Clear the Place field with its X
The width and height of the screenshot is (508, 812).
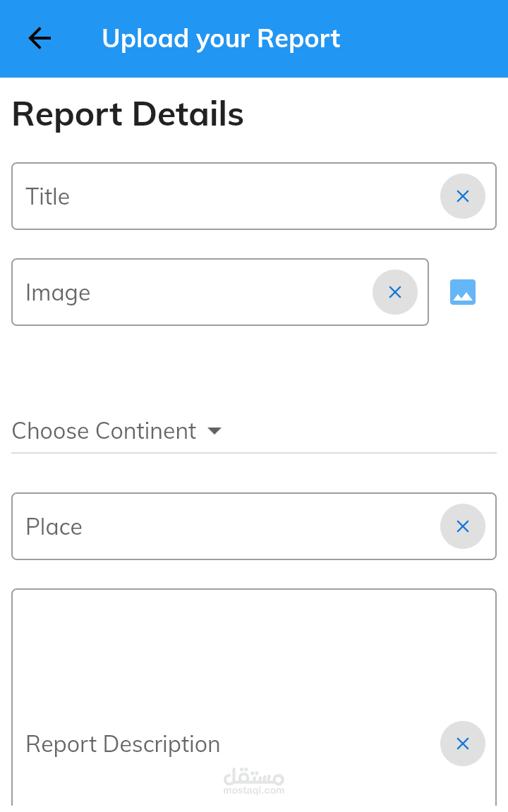[463, 526]
